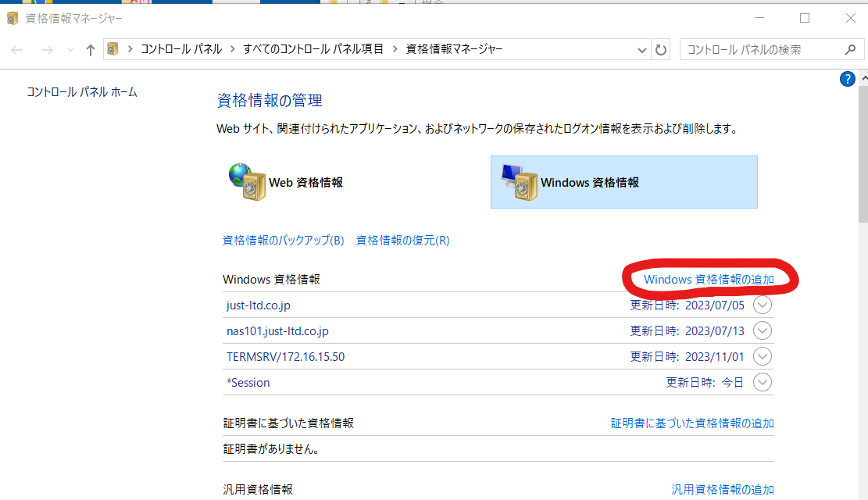Click the vertical scrollbar thumb
The image size is (868, 500).
tap(863, 155)
